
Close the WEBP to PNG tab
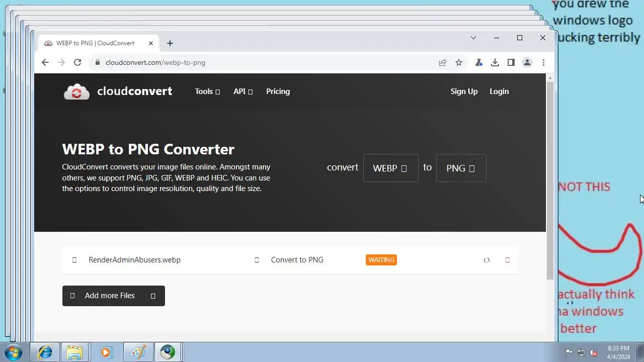(150, 43)
